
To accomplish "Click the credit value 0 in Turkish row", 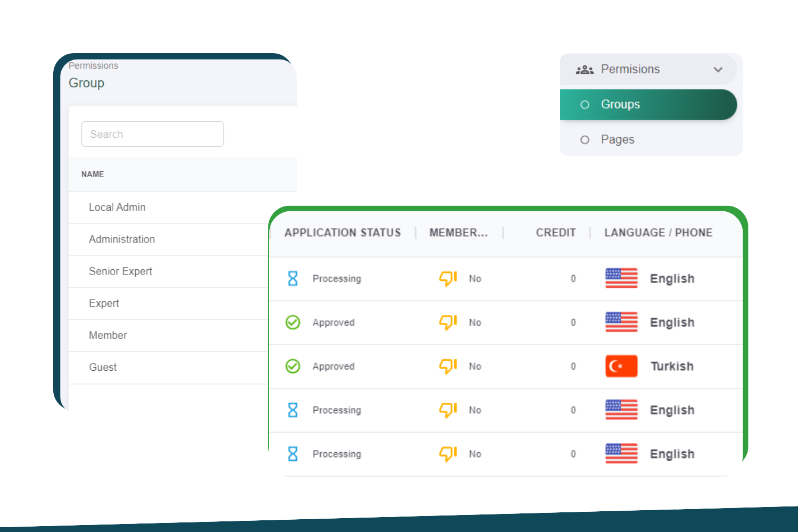I will pos(573,366).
